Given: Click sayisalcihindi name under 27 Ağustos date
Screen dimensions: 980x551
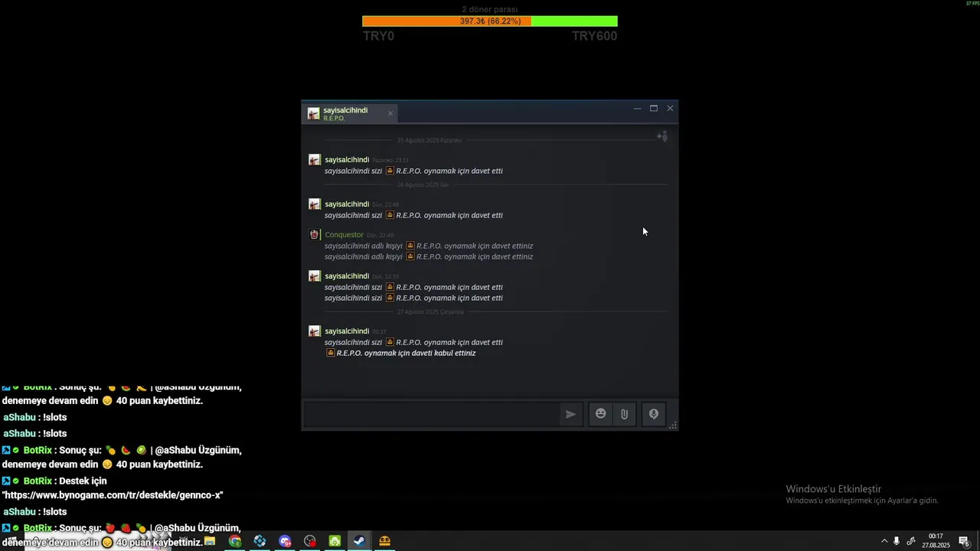Looking at the screenshot, I should (347, 331).
